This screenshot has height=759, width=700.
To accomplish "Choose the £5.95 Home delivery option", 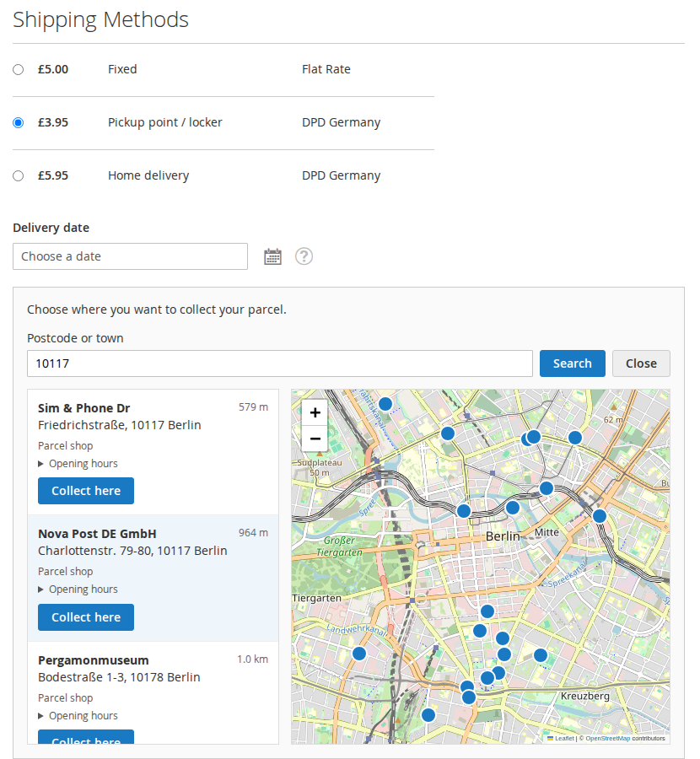I will coord(19,175).
